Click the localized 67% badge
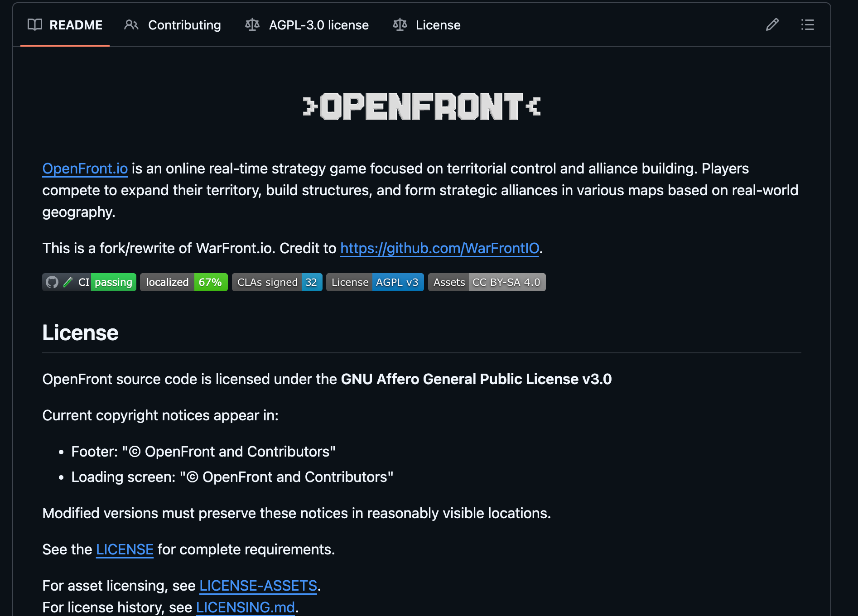The image size is (858, 616). [184, 282]
